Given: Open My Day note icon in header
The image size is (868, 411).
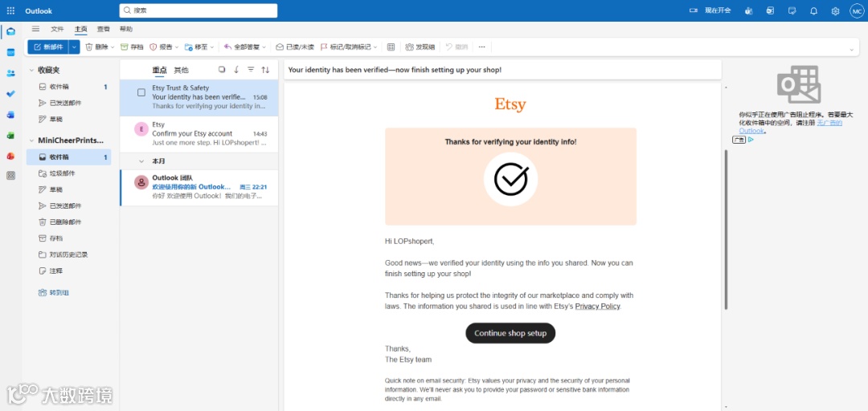Looking at the screenshot, I should [x=792, y=10].
